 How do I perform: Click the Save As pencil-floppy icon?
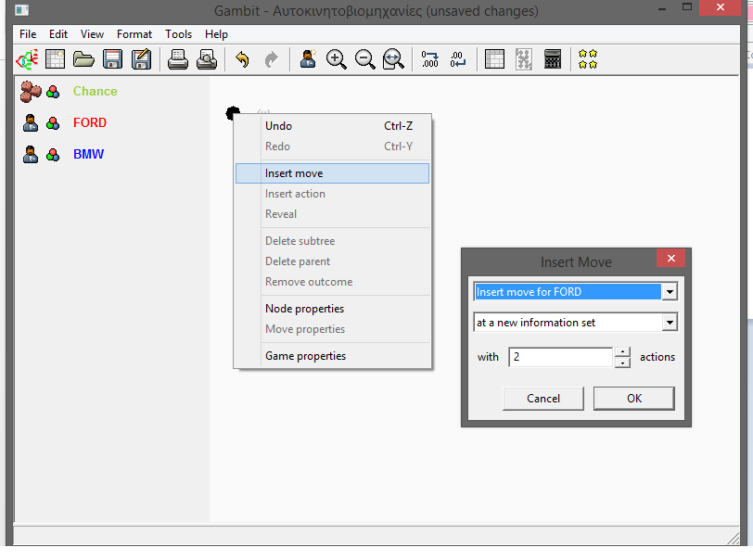pos(141,59)
